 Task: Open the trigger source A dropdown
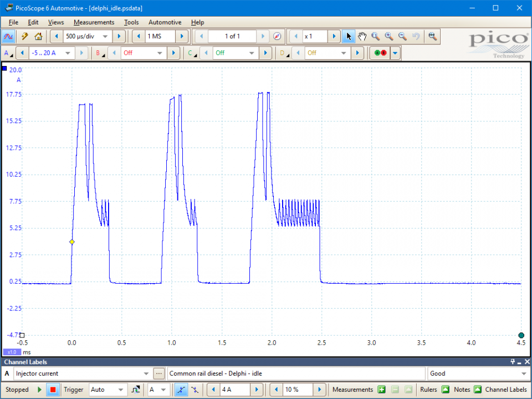[163, 390]
